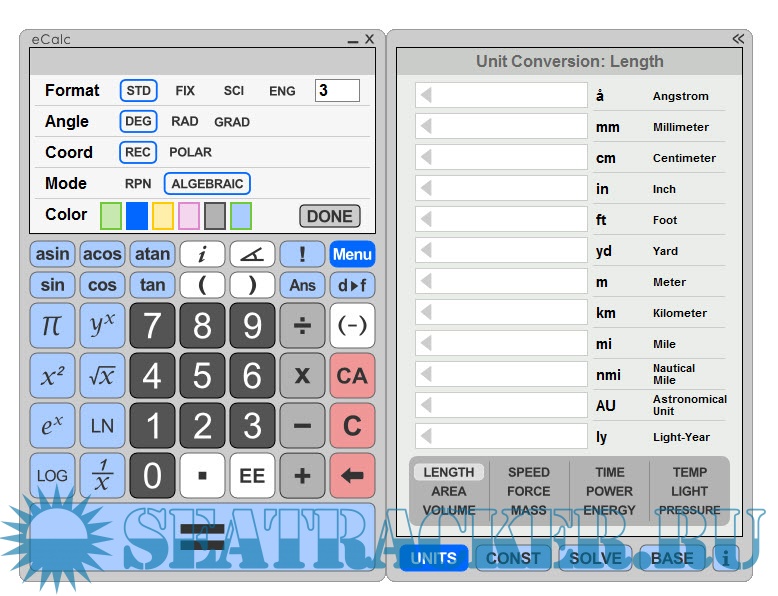Image resolution: width=778 pixels, height=596 pixels.
Task: Click the y to the x power key
Action: tap(102, 326)
